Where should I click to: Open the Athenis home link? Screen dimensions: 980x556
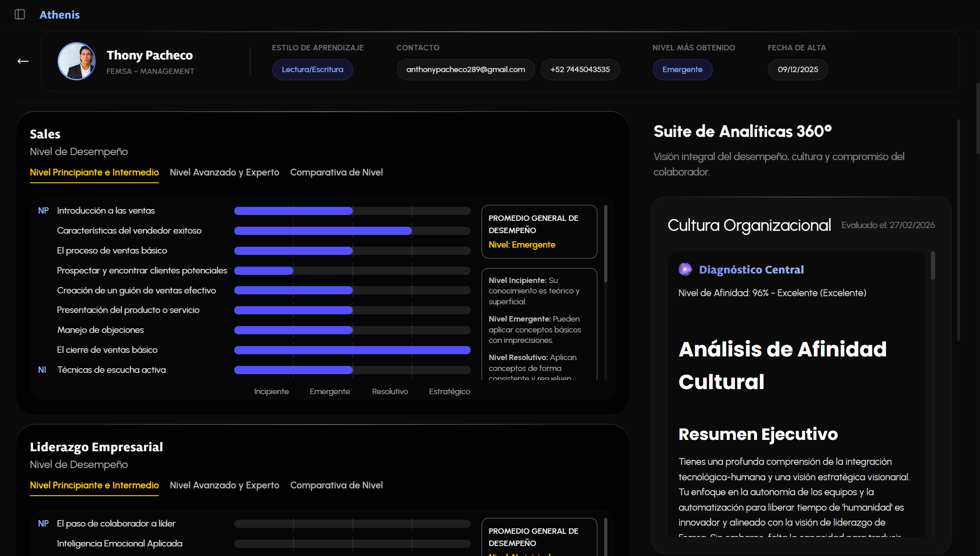coord(59,15)
